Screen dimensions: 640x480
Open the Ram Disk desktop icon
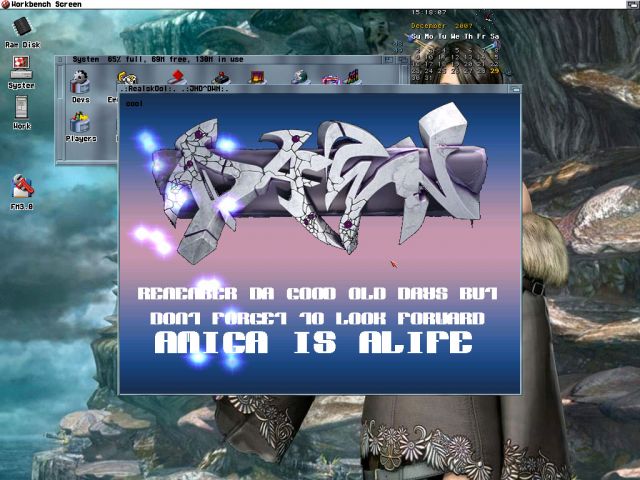22,32
